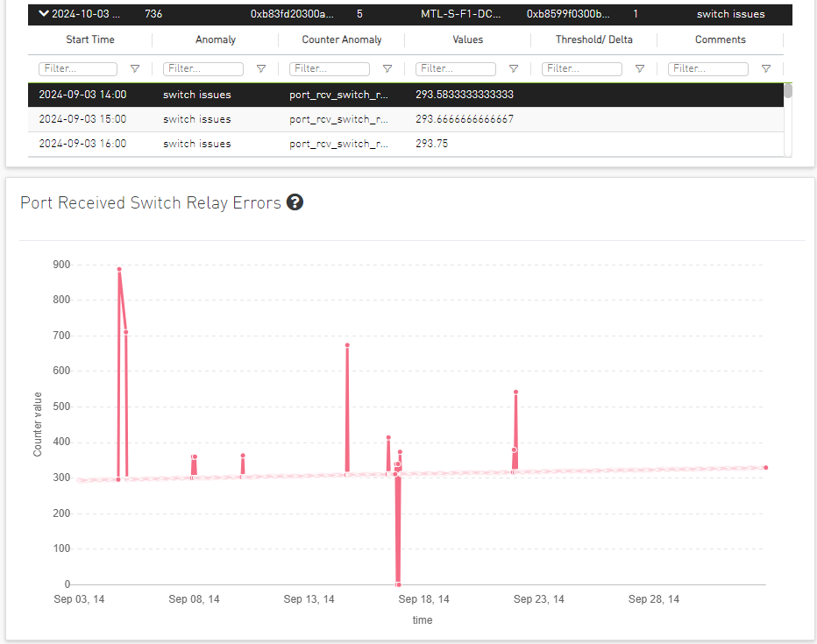Screen dimensions: 817x644
Task: Open filter menu for Anomaly column
Action: tap(261, 69)
